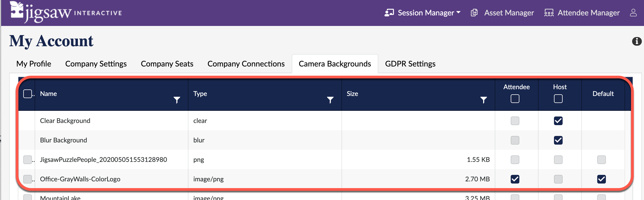Open the Attendee Manager link

click(x=588, y=13)
